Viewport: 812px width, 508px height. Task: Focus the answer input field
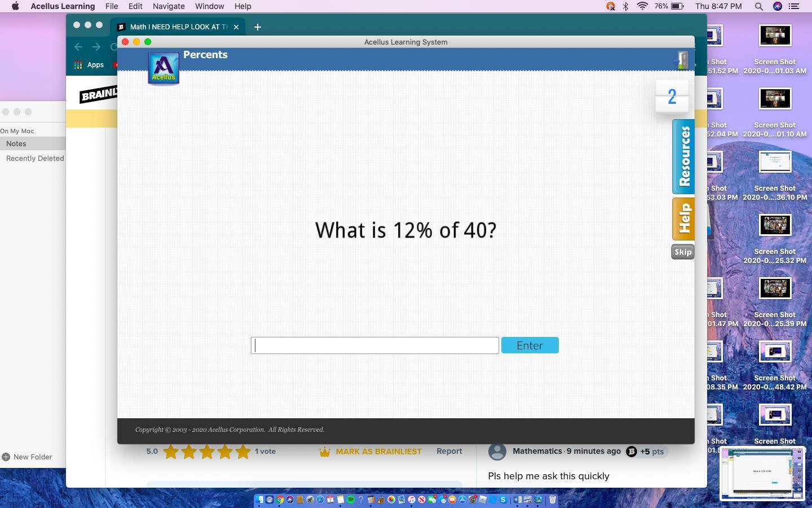375,345
